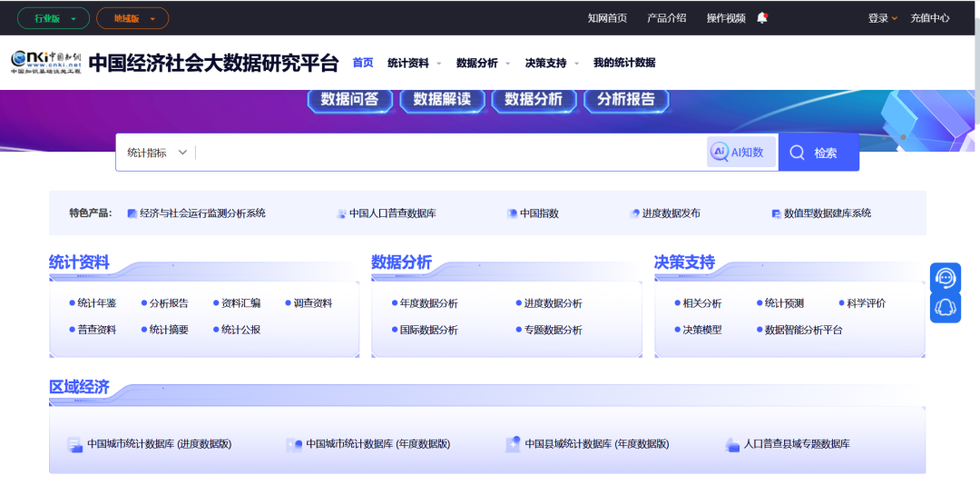Open the online customer service robot icon
The height and width of the screenshot is (485, 980).
[946, 278]
